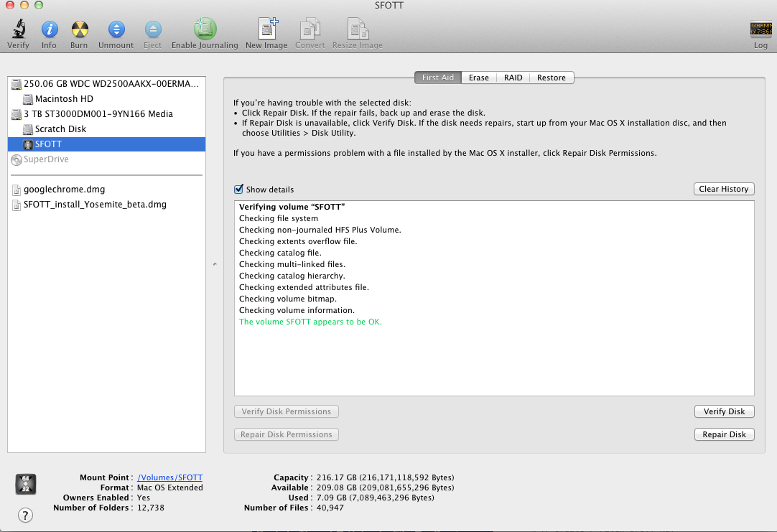Click the Verify Disk Permissions button
The width and height of the screenshot is (777, 532).
(x=287, y=411)
